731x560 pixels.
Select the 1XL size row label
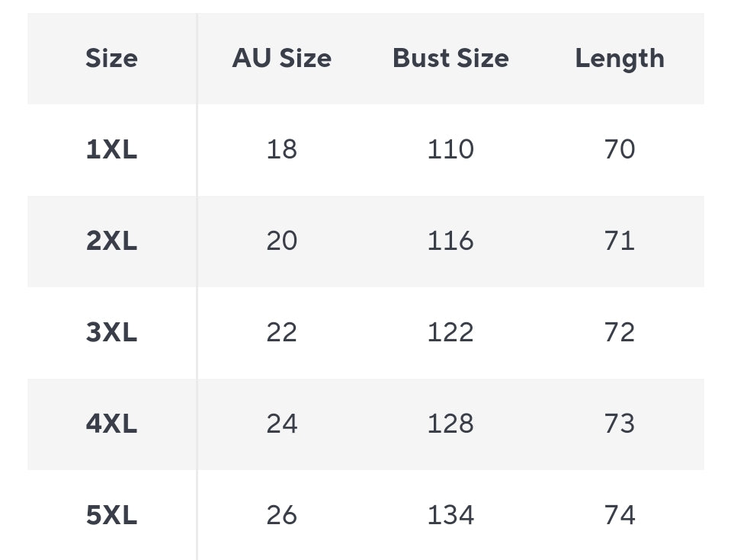[111, 149]
